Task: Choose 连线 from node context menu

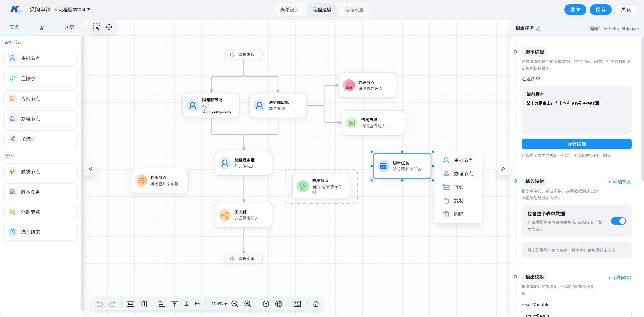Action: point(459,188)
